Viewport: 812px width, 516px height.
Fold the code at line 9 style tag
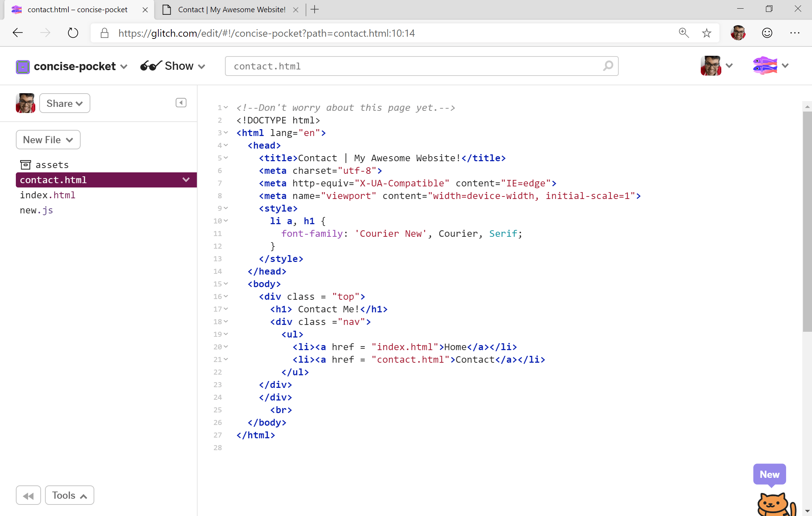tap(226, 208)
